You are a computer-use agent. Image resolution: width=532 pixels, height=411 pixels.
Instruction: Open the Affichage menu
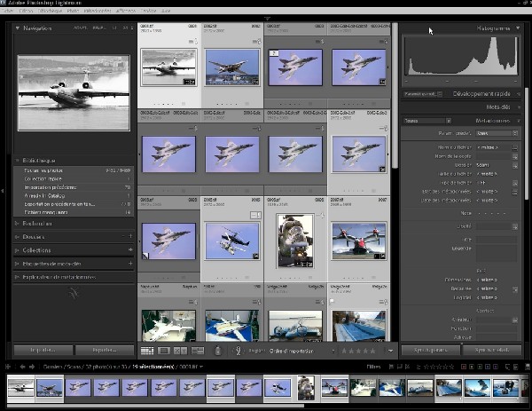126,11
